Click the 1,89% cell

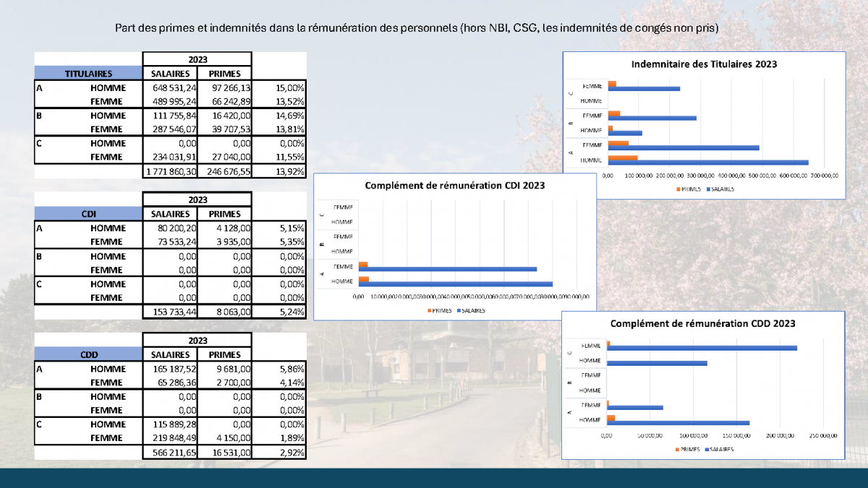pos(292,439)
